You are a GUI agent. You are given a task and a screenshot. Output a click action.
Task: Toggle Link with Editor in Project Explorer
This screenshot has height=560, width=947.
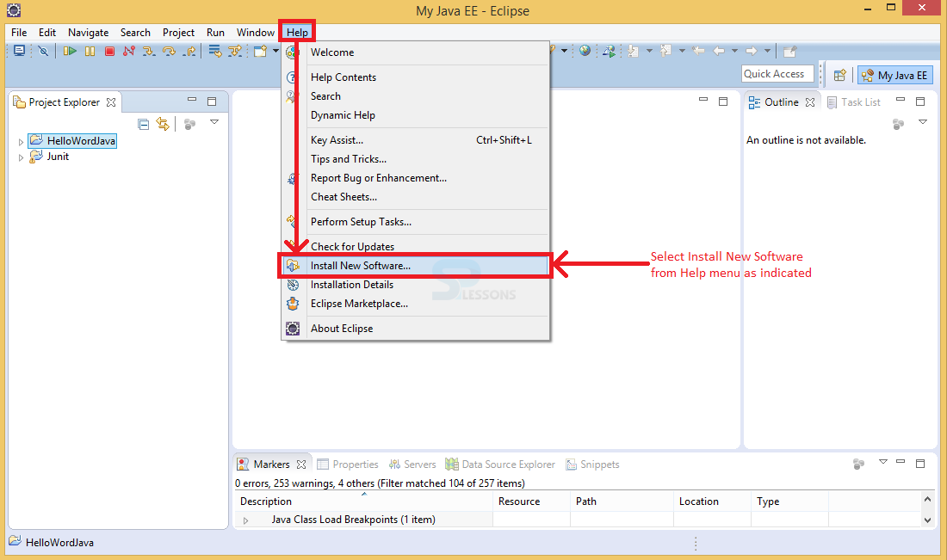coord(163,125)
